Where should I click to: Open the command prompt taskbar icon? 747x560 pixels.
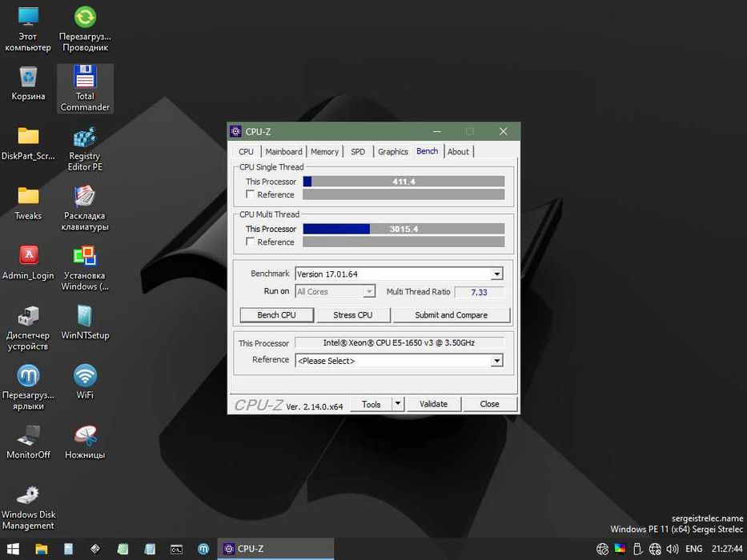(x=176, y=549)
